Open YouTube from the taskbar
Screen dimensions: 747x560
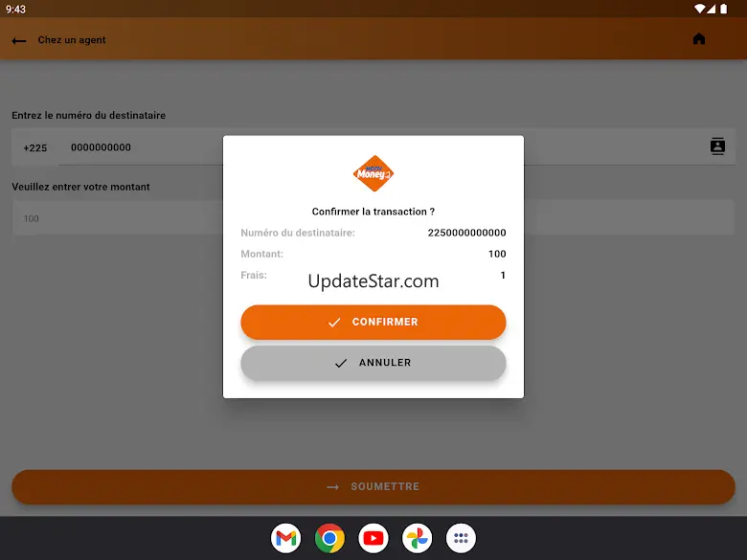(373, 538)
